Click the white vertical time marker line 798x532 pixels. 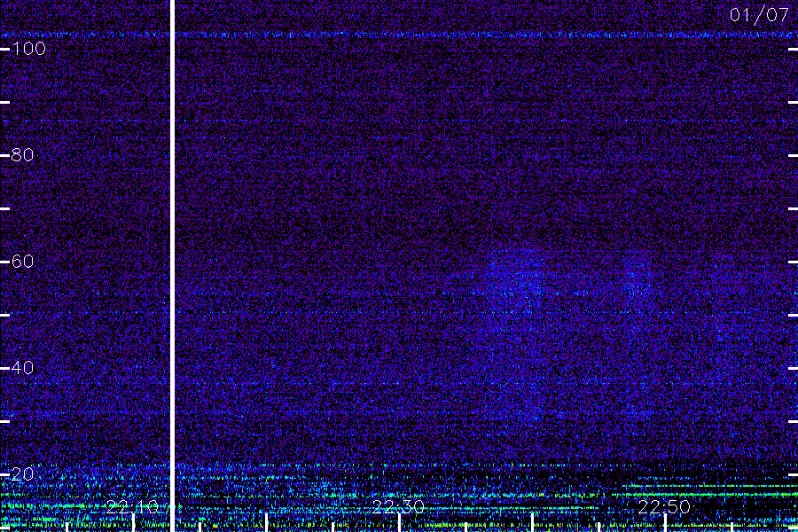pyautogui.click(x=173, y=266)
